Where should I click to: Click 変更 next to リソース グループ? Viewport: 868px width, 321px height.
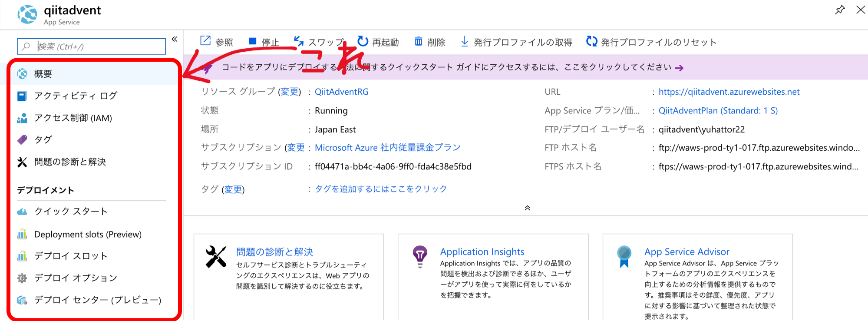point(290,92)
